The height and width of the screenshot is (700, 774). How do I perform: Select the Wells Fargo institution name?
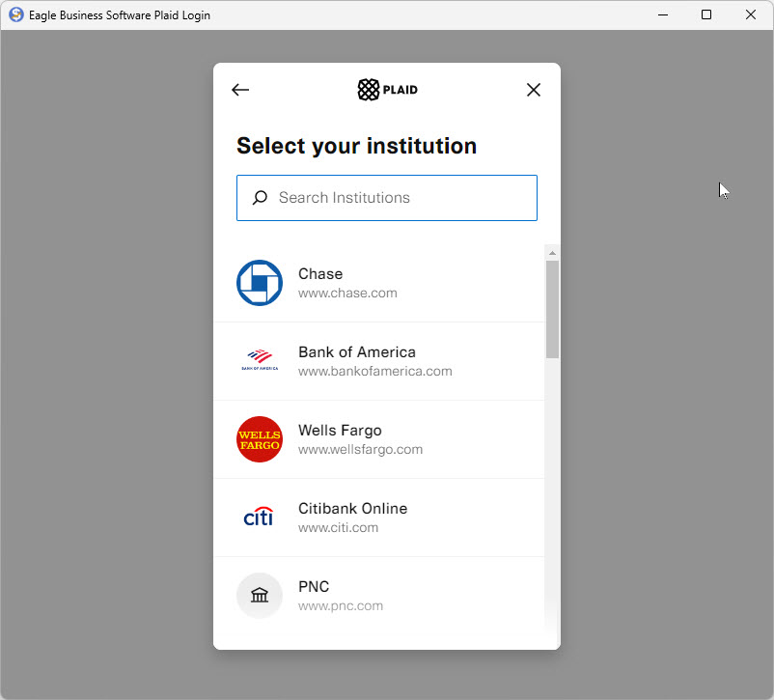tap(340, 431)
